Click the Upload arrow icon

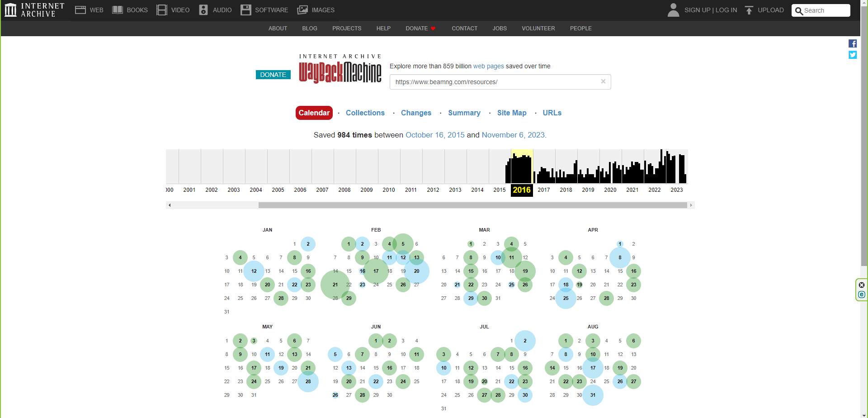click(x=749, y=10)
